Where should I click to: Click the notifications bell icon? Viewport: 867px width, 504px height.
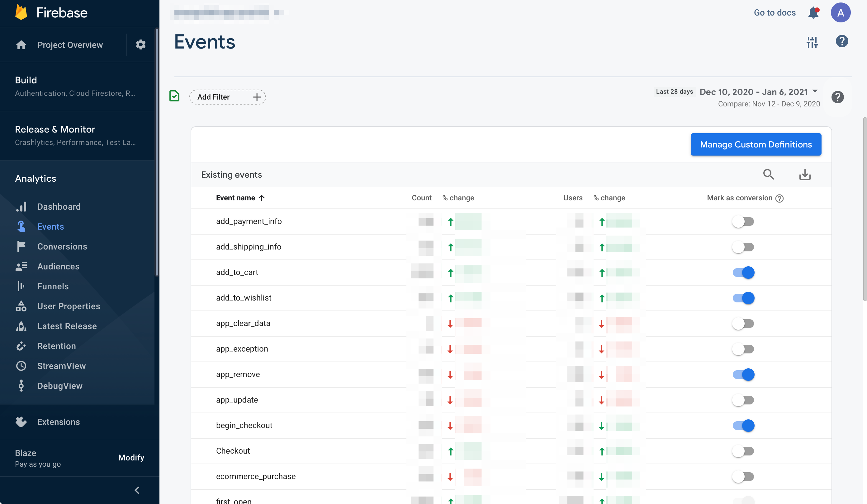[813, 13]
